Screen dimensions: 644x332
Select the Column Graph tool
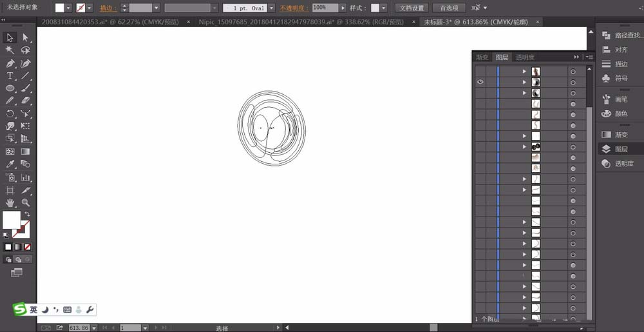26,177
